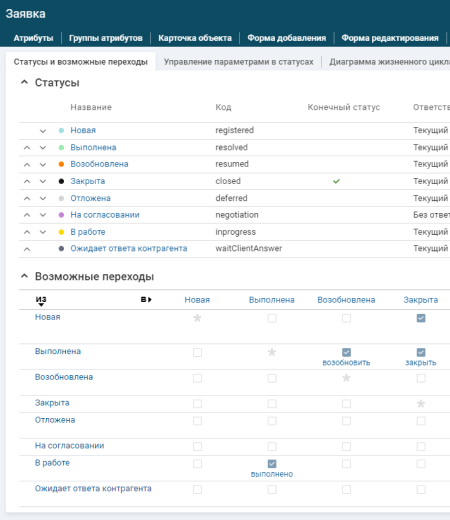This screenshot has height=520, width=450.
Task: Click star in Новая to Новая cell
Action: click(x=197, y=318)
